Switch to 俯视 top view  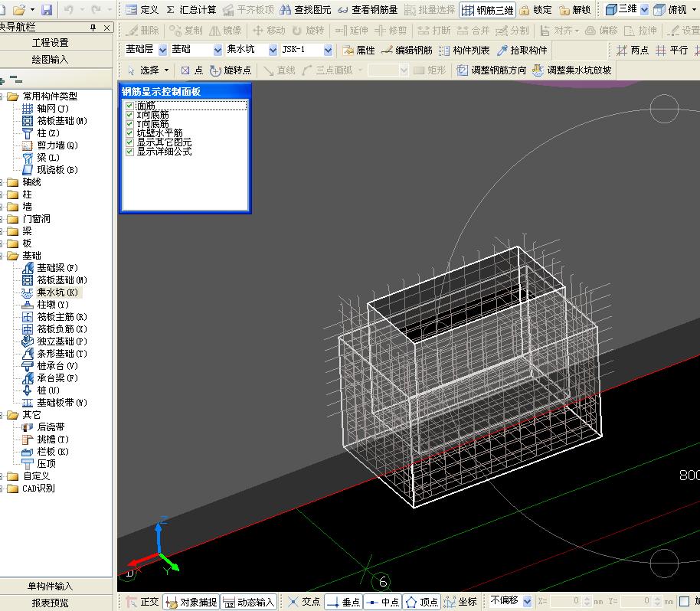(669, 9)
